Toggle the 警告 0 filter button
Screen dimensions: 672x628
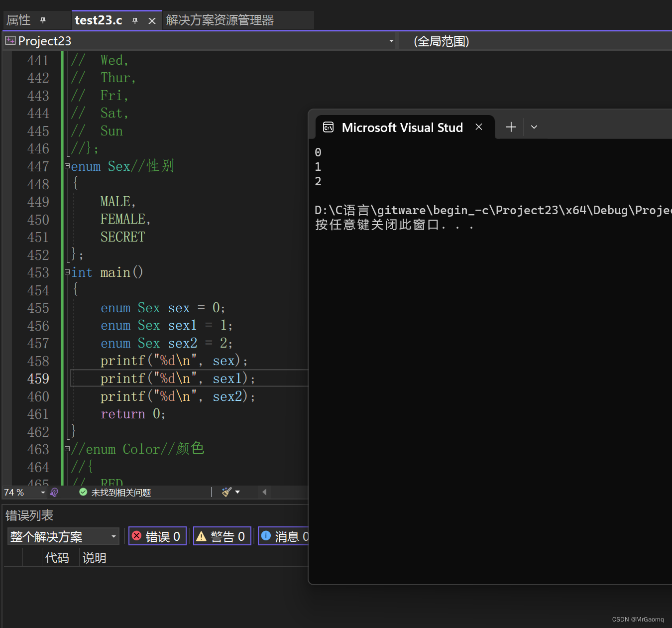[222, 536]
